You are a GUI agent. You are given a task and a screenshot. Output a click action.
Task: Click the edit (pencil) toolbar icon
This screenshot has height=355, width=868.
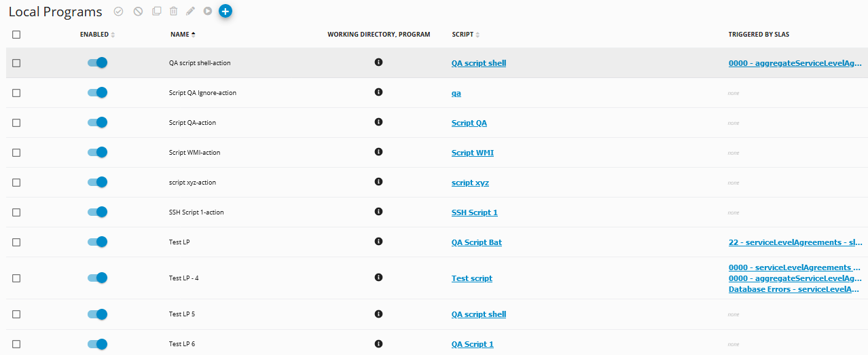(x=191, y=12)
